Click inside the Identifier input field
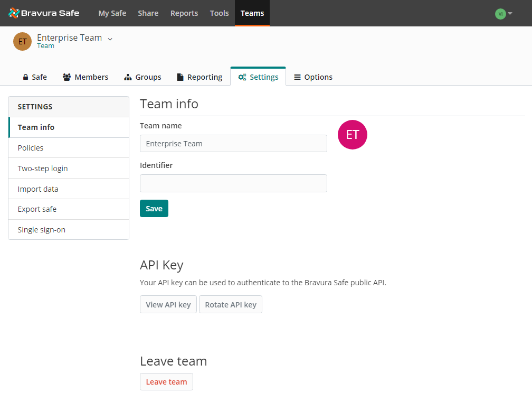This screenshot has width=532, height=402. (233, 183)
